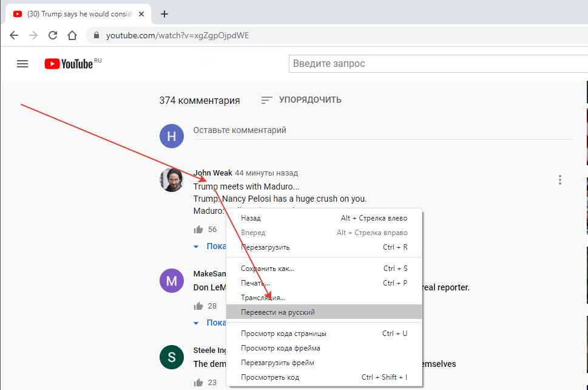Expand replies under MakeSan's comment
The image size is (588, 390).
click(210, 323)
